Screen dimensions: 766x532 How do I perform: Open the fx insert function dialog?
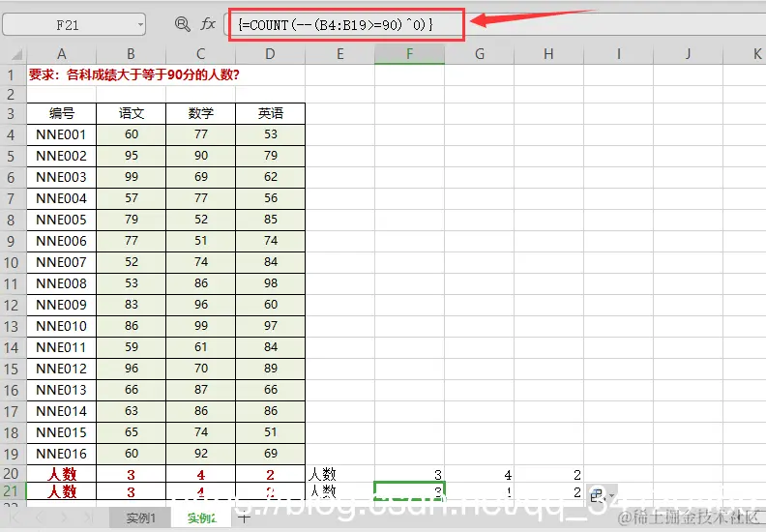[208, 24]
